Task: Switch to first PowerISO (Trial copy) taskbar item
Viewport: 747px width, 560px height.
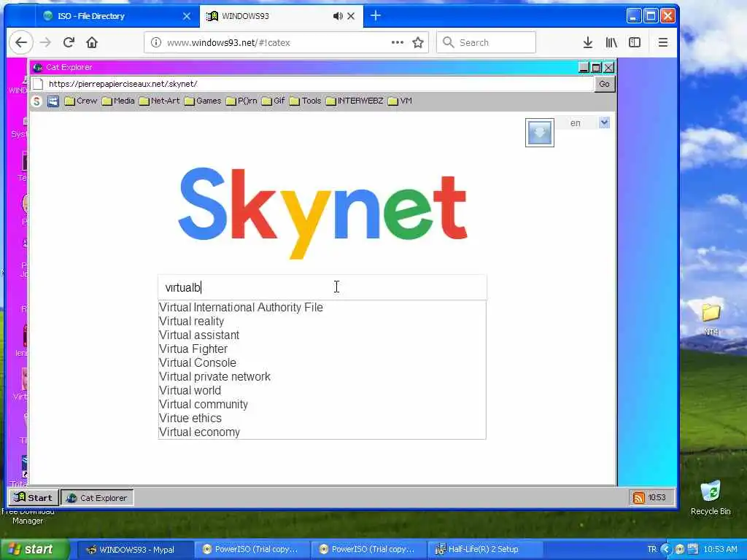Action: coord(252,550)
